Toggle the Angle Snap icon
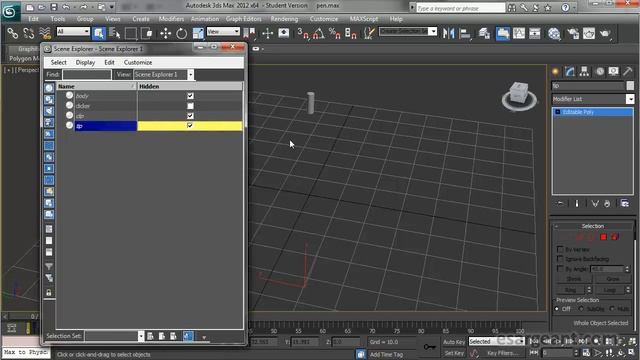The image size is (640, 360). pyautogui.click(x=318, y=33)
